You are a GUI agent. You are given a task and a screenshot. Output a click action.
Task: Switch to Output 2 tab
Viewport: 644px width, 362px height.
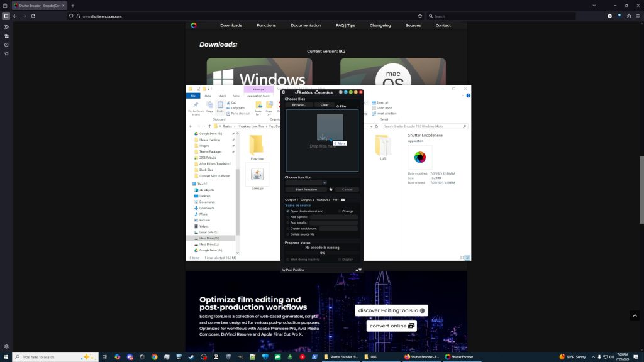307,200
